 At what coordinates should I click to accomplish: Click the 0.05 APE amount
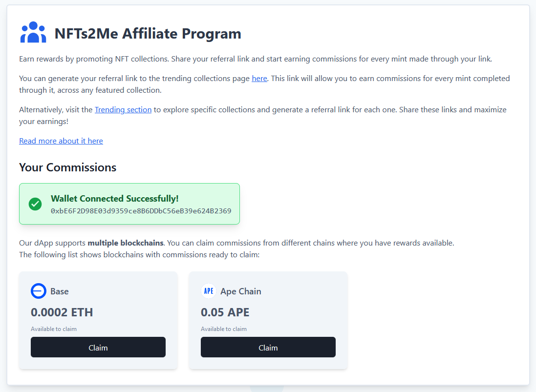click(225, 312)
